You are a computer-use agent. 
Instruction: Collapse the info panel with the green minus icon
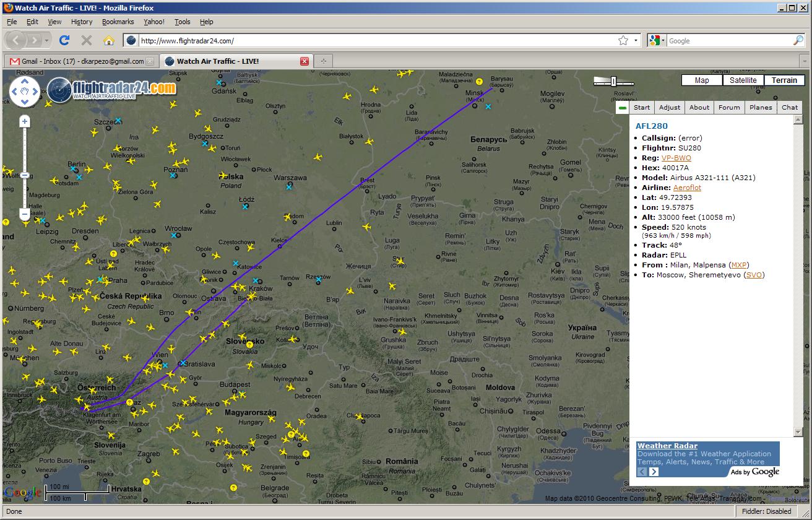(623, 108)
